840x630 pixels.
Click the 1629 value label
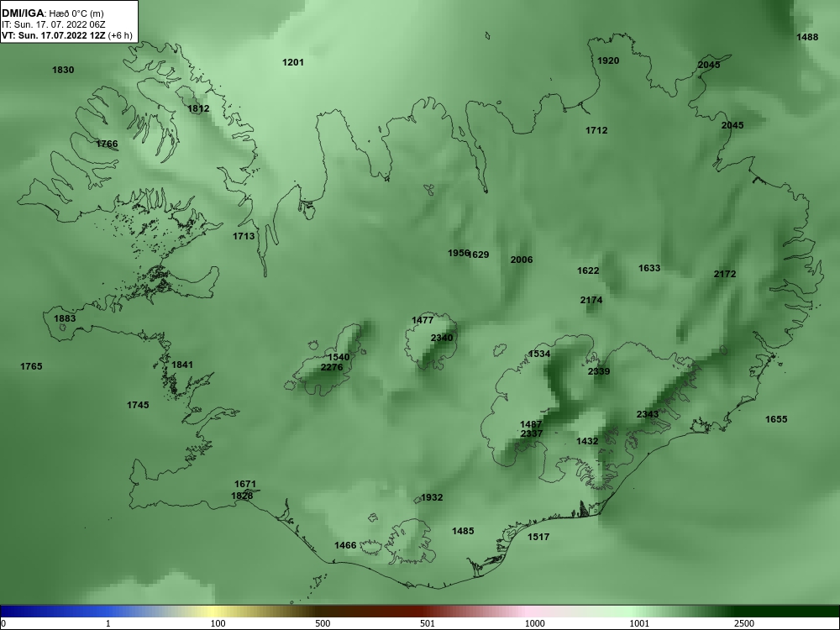click(x=479, y=255)
